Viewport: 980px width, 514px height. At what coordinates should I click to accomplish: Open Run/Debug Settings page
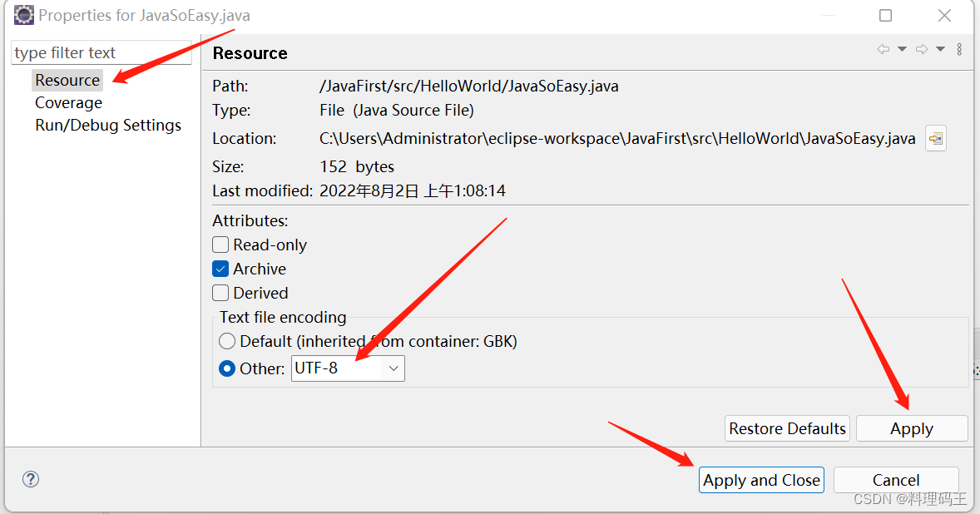(108, 125)
